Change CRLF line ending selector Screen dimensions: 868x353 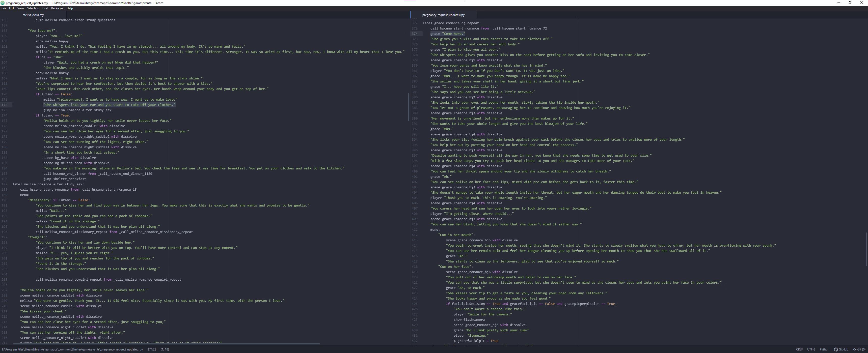click(799, 349)
